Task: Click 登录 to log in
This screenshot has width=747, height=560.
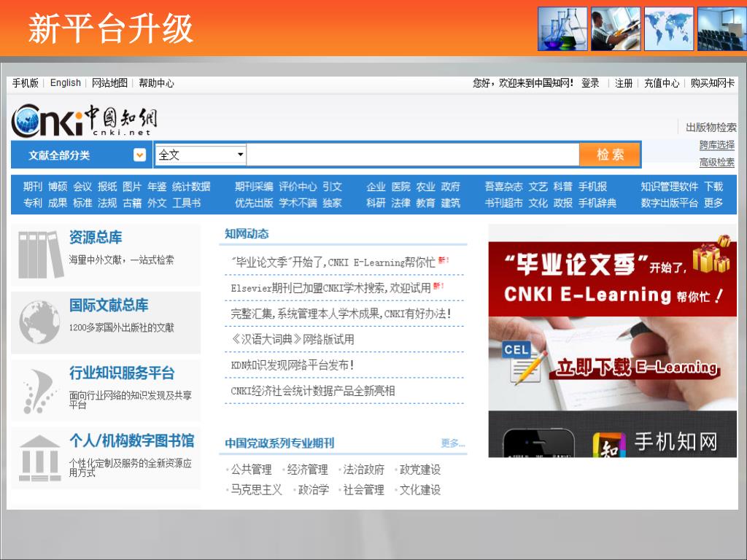Action: click(590, 83)
